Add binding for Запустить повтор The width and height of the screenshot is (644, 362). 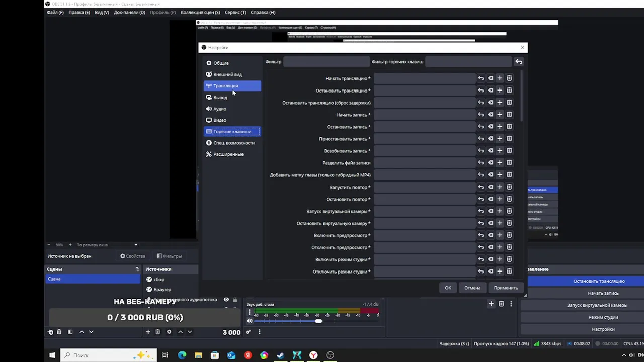(500, 187)
